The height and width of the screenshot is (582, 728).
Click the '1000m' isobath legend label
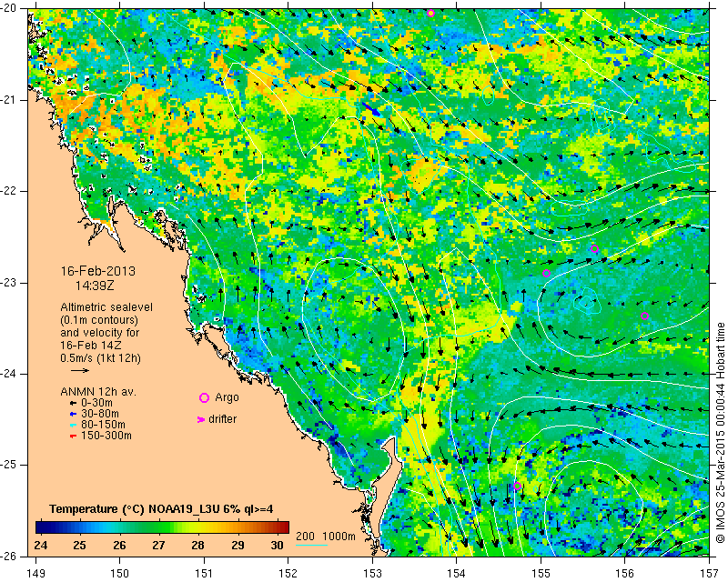(x=339, y=537)
